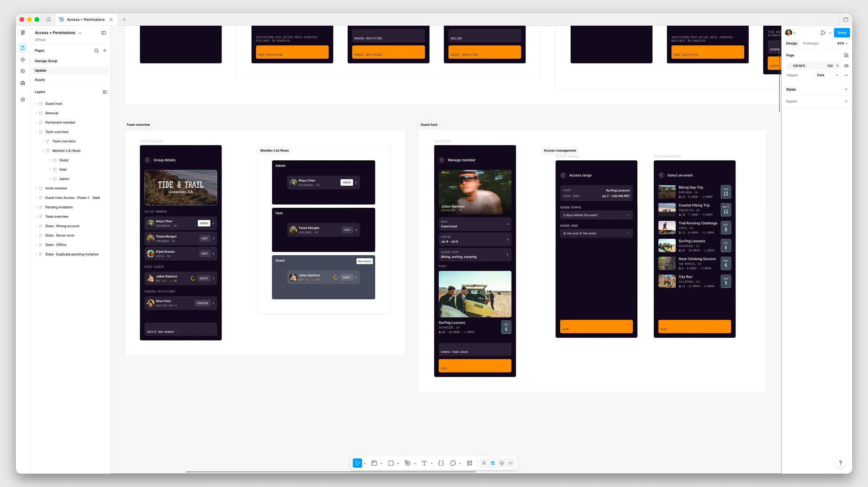Screen dimensions: 868x487
Task: Remove the Tokens mode with minus icon
Action: coord(846,75)
